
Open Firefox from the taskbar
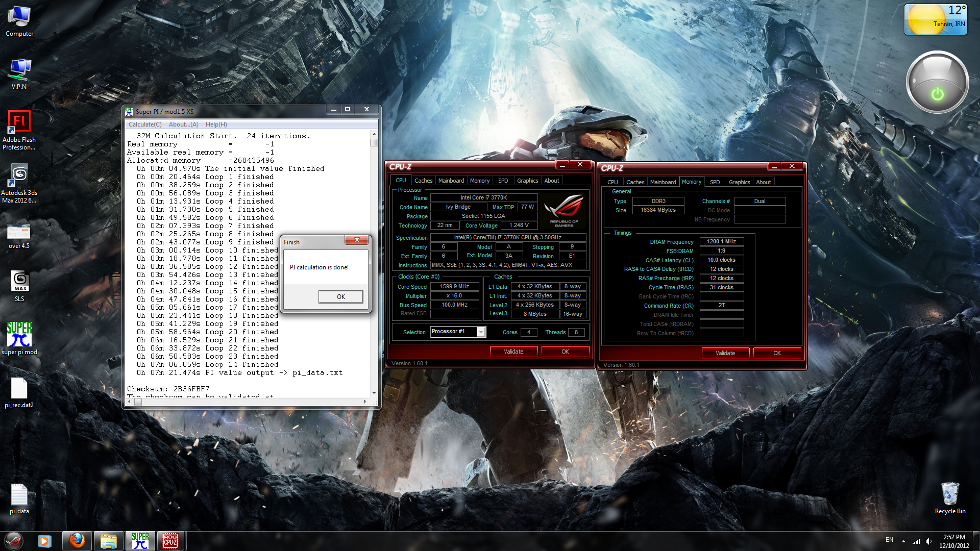77,541
